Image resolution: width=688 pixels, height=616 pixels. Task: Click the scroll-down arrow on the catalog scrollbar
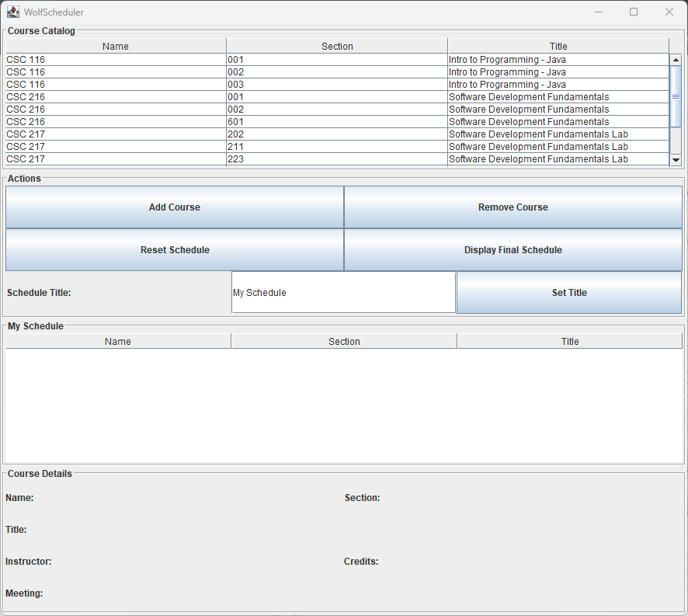[675, 159]
